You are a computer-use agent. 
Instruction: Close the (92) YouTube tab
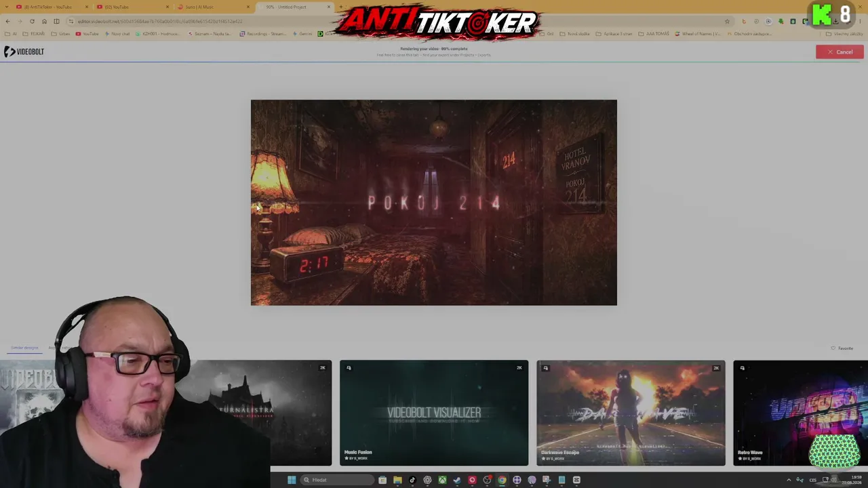(167, 7)
